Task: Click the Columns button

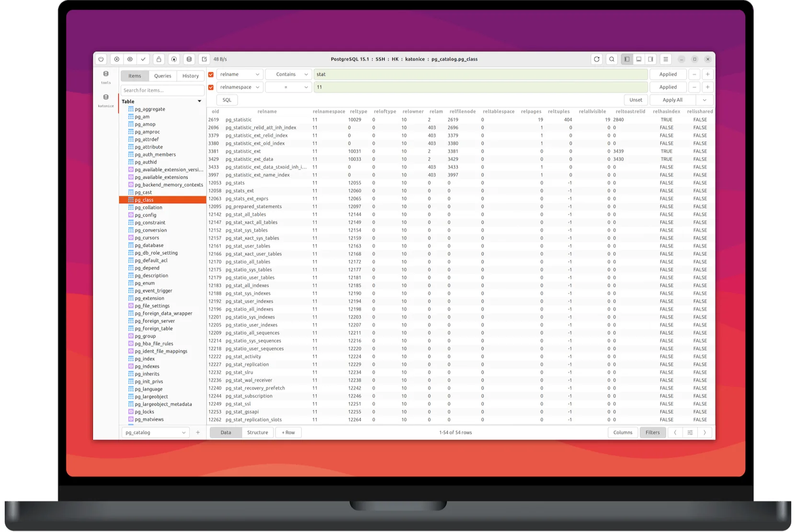Action: click(x=623, y=433)
